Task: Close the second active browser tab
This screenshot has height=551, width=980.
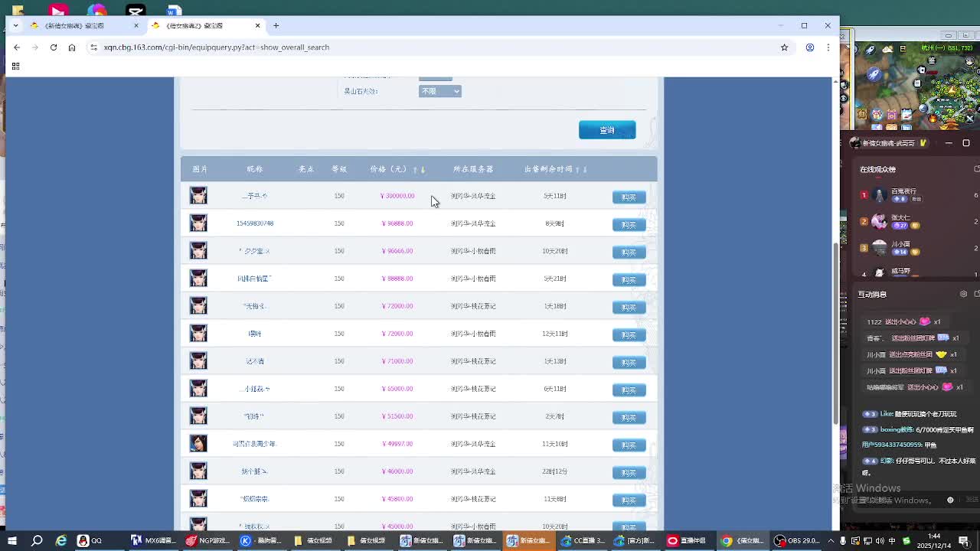Action: pos(257,25)
